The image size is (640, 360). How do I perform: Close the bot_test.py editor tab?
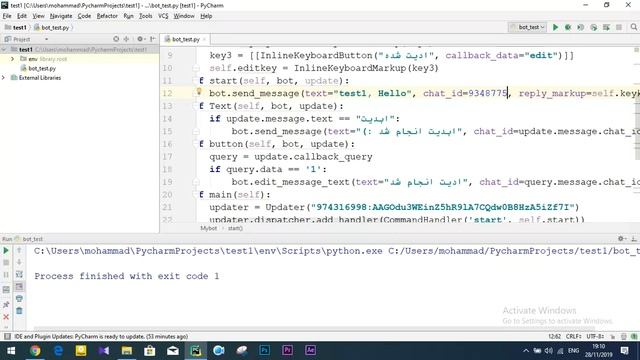[x=204, y=39]
